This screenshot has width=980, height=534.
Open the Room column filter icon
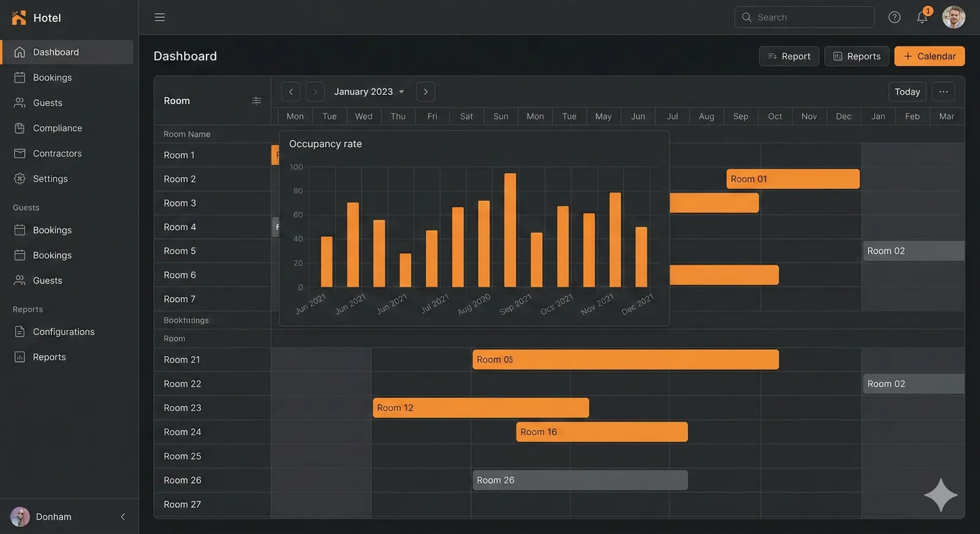(x=257, y=101)
